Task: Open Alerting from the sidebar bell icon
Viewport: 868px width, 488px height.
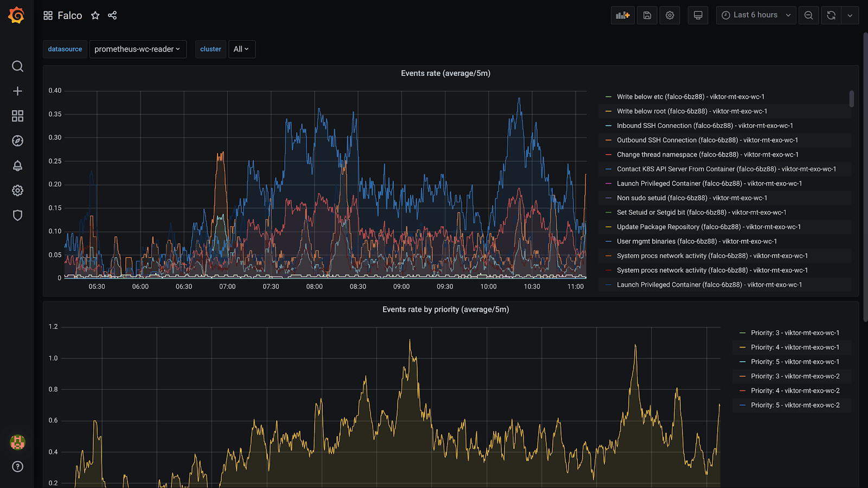Action: (x=17, y=165)
